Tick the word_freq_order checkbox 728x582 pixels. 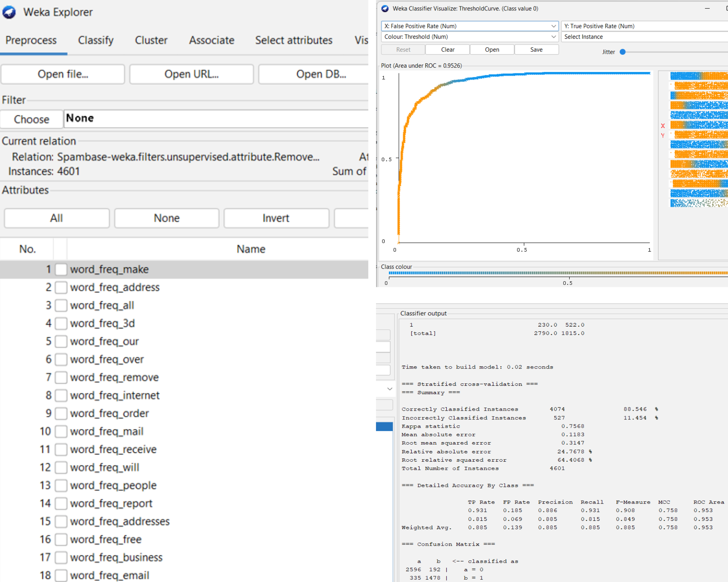61,414
